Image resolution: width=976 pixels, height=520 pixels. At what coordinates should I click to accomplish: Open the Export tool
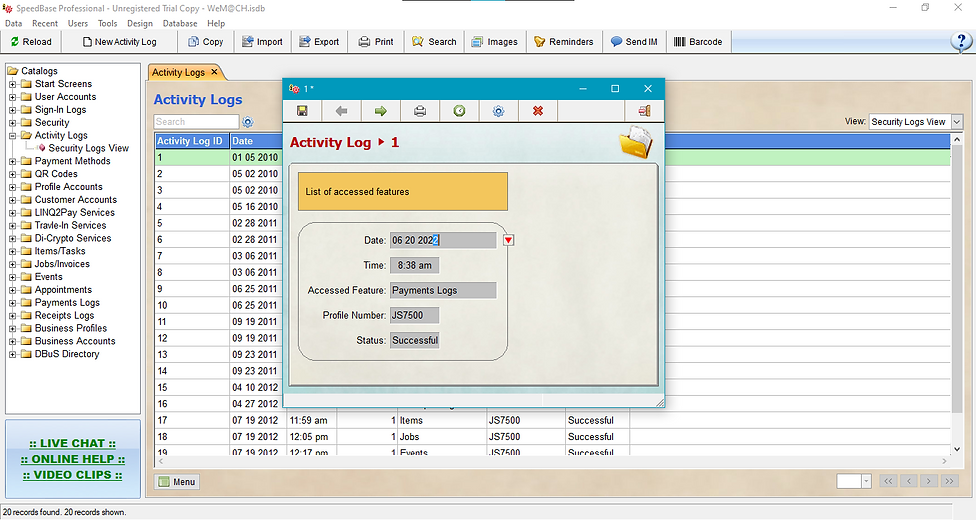point(319,42)
